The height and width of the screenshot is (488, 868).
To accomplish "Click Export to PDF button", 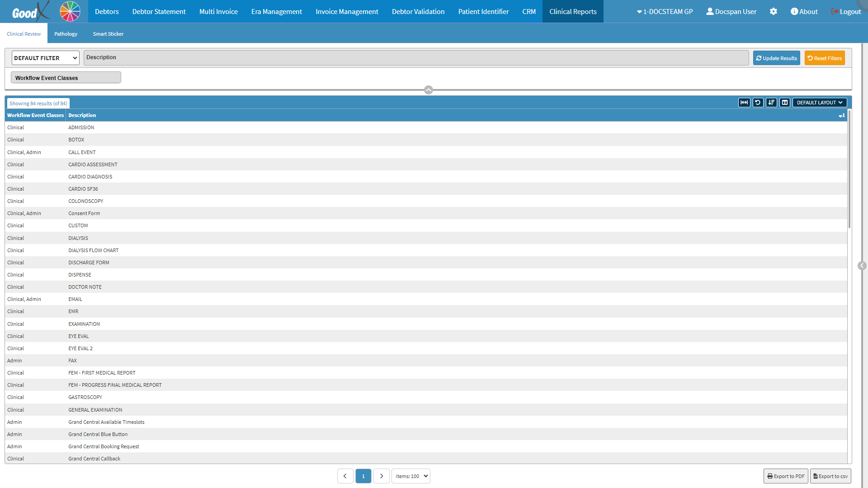I will (786, 476).
